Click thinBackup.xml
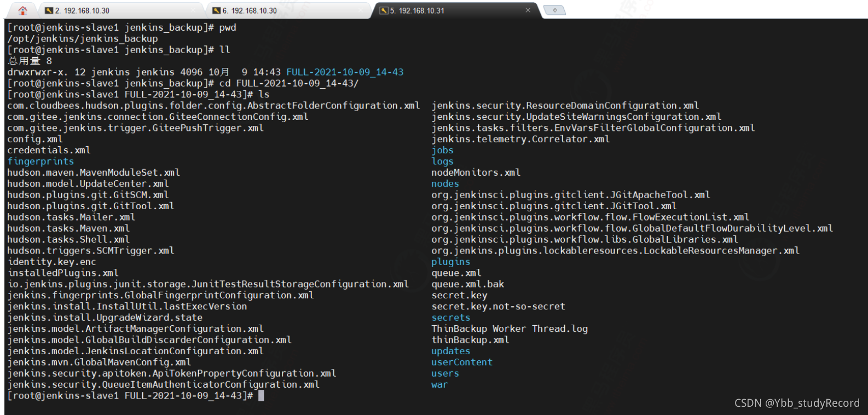Viewport: 868px width, 415px height. 470,340
